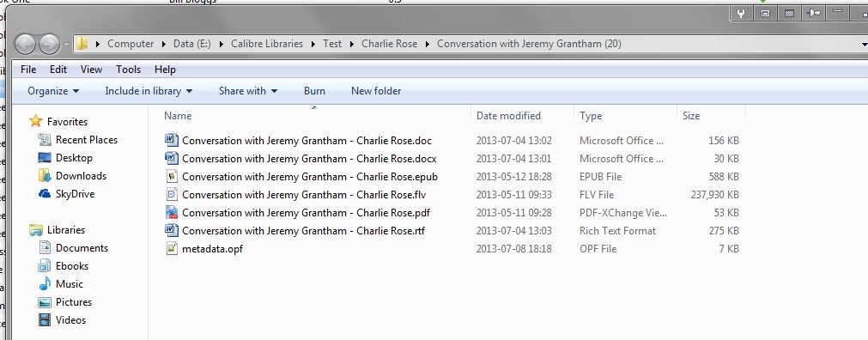Click the Documents library icon

pos(45,247)
